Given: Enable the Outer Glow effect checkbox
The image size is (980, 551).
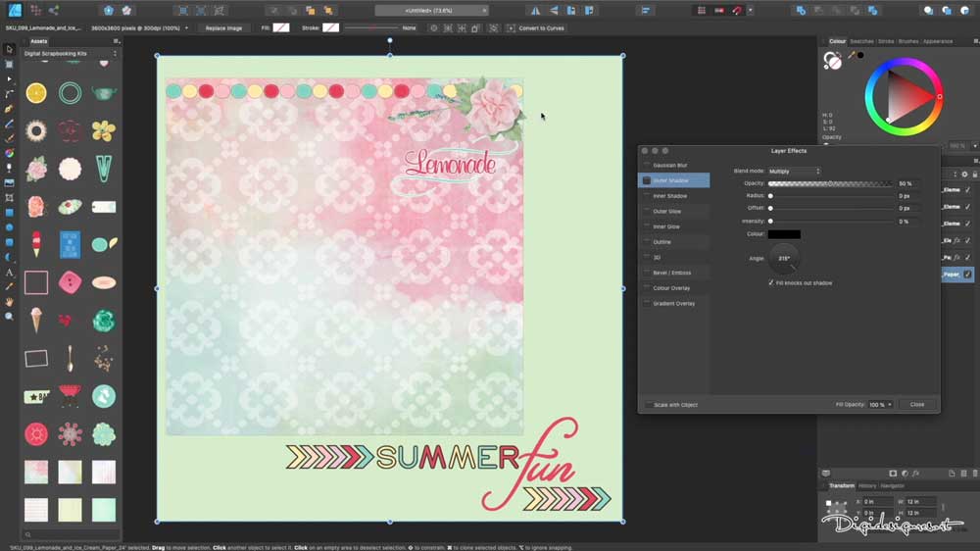Looking at the screenshot, I should click(647, 212).
